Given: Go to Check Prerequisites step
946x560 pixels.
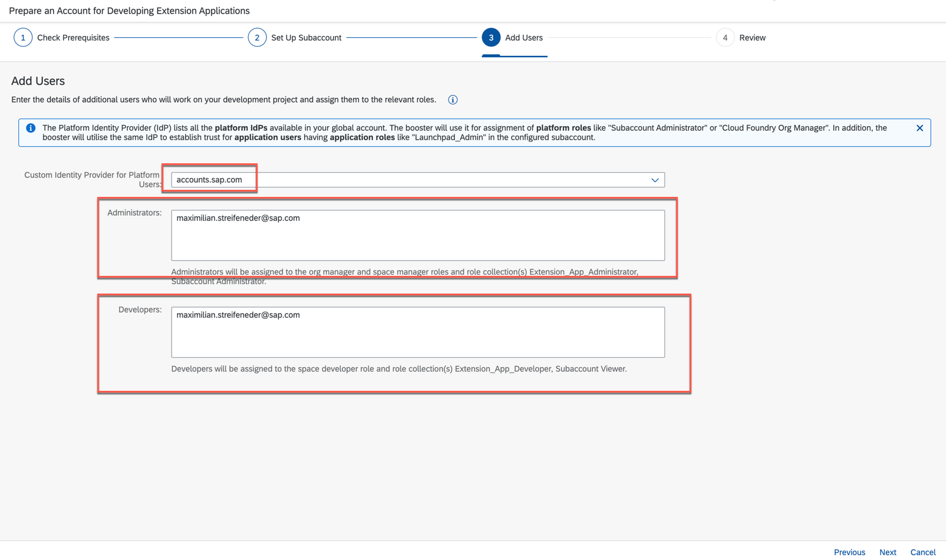Looking at the screenshot, I should coord(73,38).
